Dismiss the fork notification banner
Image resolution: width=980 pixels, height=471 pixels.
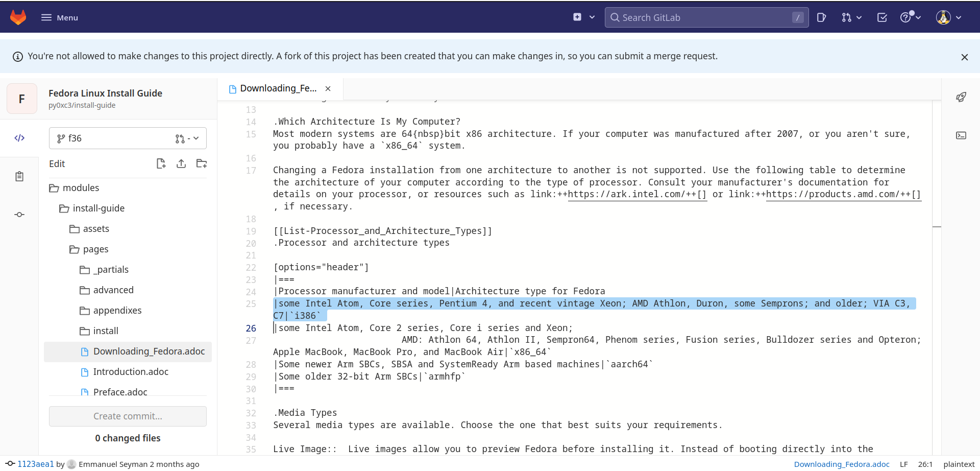964,57
